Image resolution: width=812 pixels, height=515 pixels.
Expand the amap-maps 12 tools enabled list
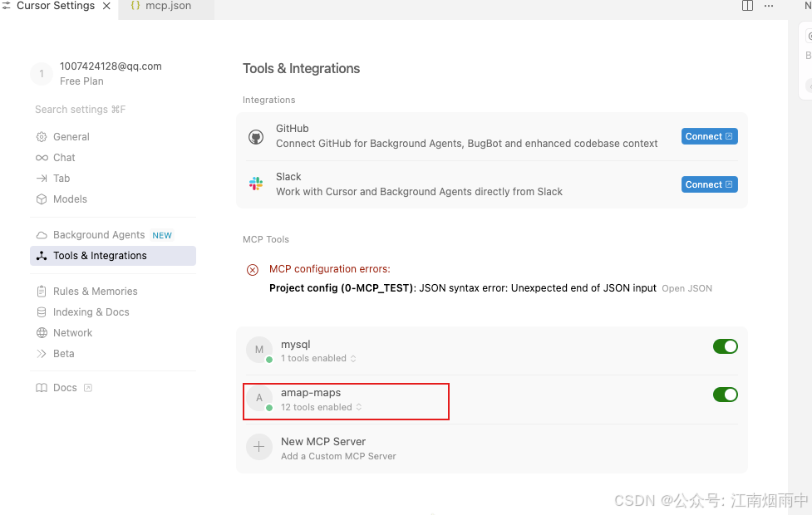click(321, 407)
